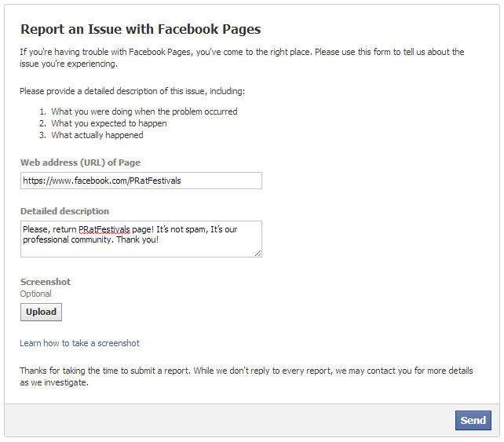This screenshot has width=504, height=442.
Task: Click the 'Please provide a detailed description' line
Action: [x=132, y=91]
